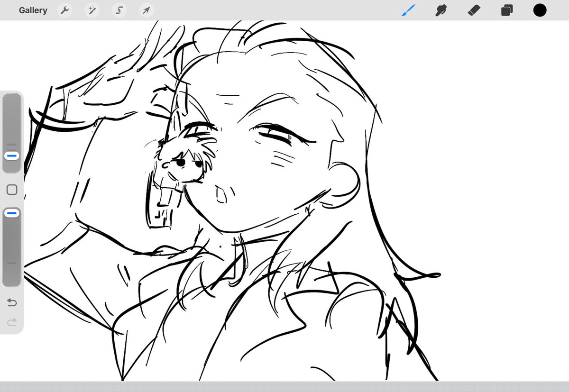Open the Gallery view

[x=33, y=10]
